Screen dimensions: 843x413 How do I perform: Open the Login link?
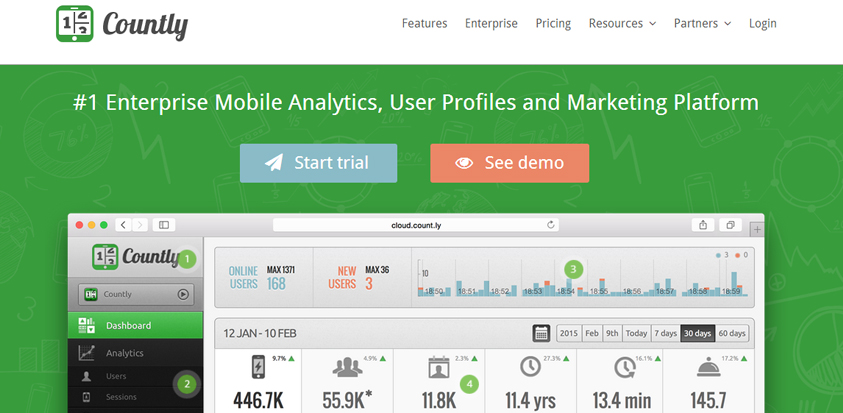point(763,23)
